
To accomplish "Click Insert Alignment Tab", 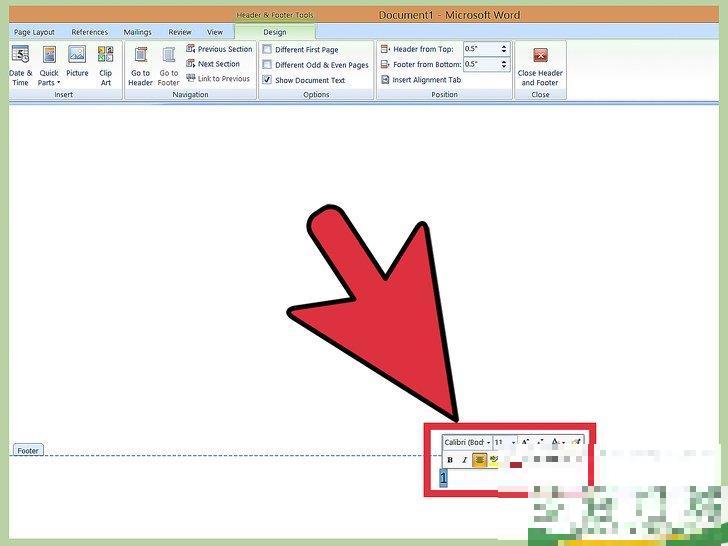I will (x=420, y=80).
